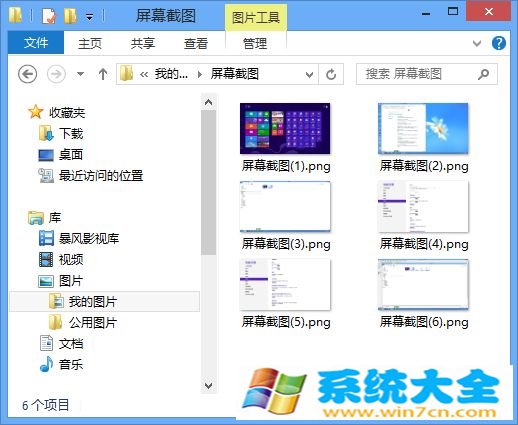Click the file name 屏幕截图(1).png
Screen dimensions: 518x425
286,166
